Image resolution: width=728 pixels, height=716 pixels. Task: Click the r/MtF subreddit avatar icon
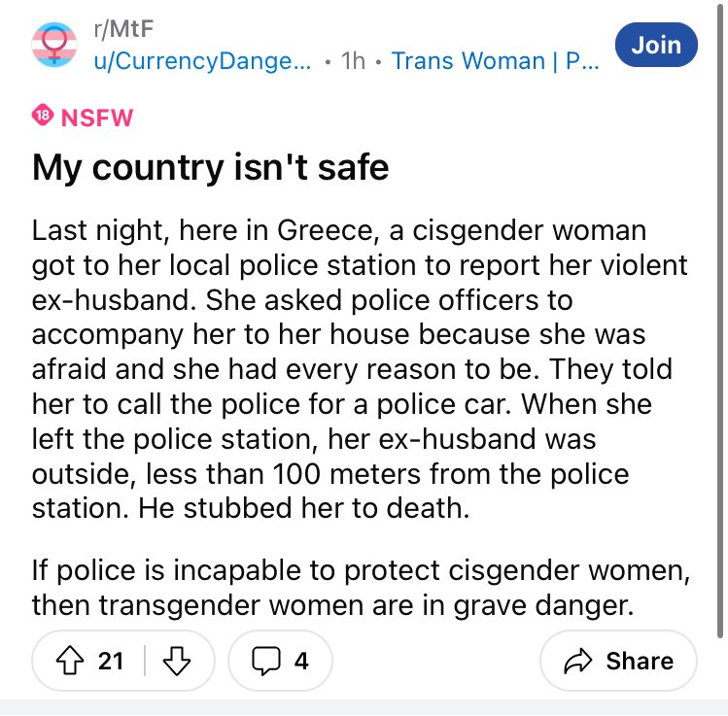click(56, 44)
